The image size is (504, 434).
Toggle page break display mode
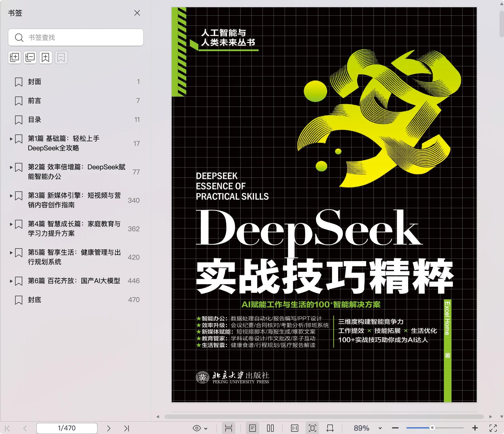[229, 428]
